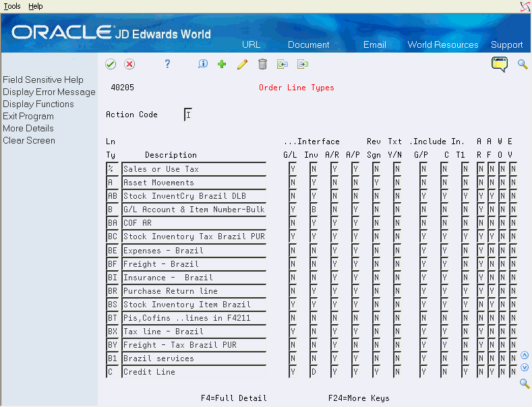The width and height of the screenshot is (532, 407).
Task: Click the icon at top-right of menu bar
Action: pyautogui.click(x=525, y=7)
